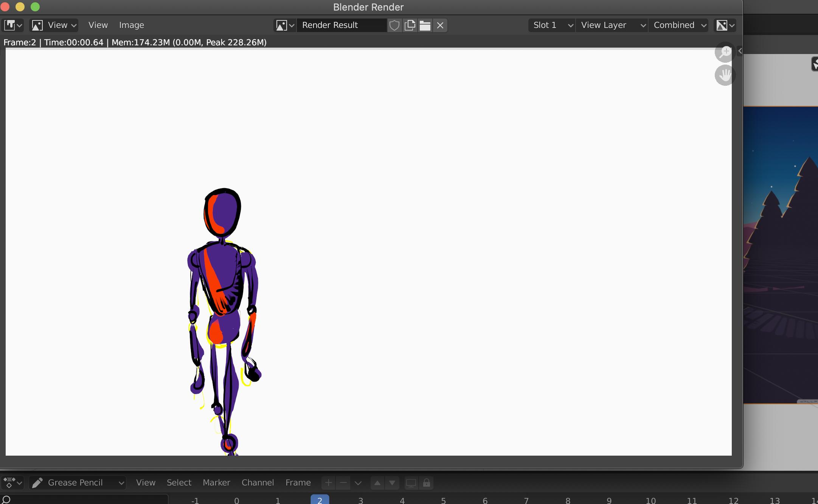Unlink Render Result using the X icon
818x504 pixels.
440,25
